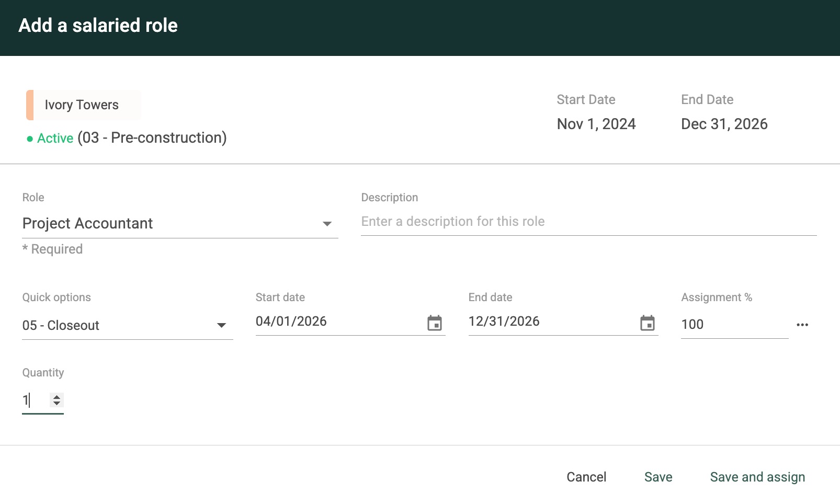Open the Project Accountant role selector
The width and height of the screenshot is (840, 504).
pyautogui.click(x=180, y=224)
